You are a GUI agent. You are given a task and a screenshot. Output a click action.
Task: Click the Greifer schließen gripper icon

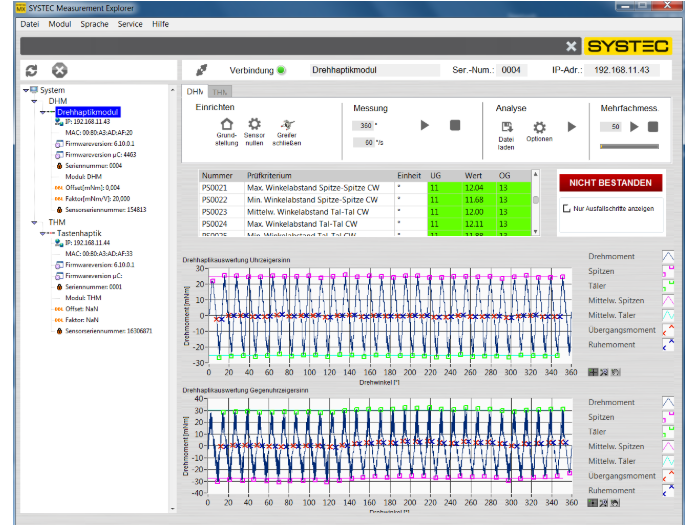[287, 125]
